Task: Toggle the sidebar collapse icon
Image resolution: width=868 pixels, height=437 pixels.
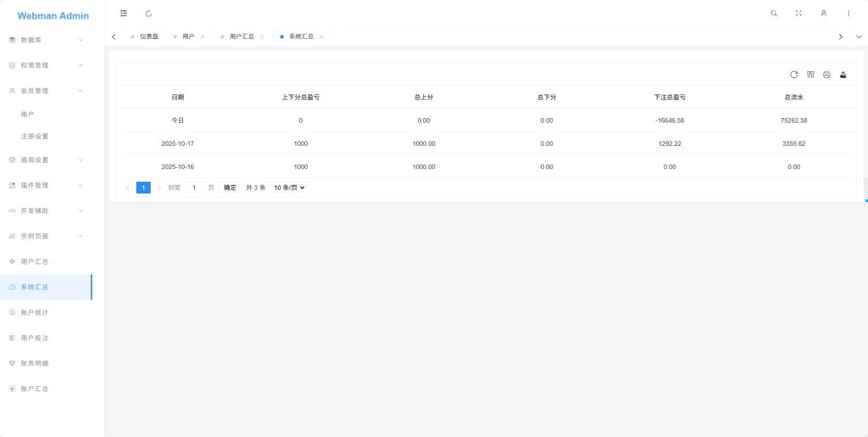Action: [x=124, y=14]
